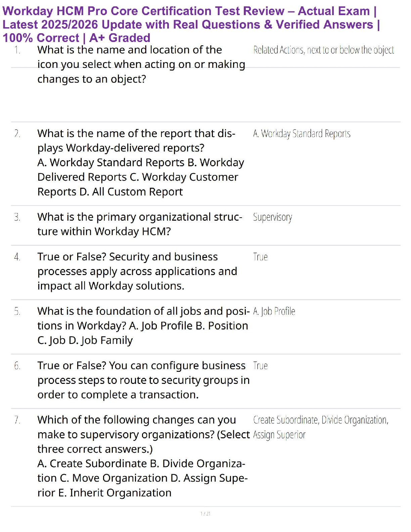Click the "1 / 21" page number
This screenshot has width=411, height=532.
click(x=205, y=514)
